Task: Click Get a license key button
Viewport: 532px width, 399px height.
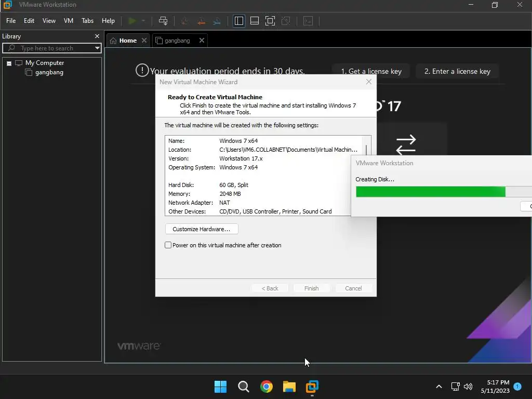Action: [x=371, y=71]
